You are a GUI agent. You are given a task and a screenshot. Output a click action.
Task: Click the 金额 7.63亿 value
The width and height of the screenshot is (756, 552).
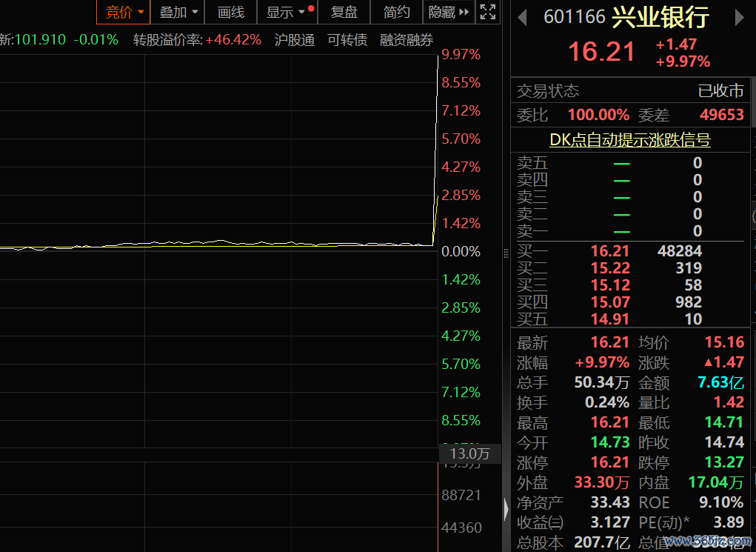click(x=721, y=382)
